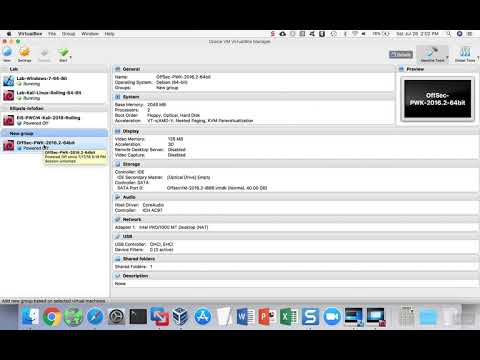Screen dimensions: 480x360
Task: Click the USB section icon
Action: pyautogui.click(x=117, y=236)
